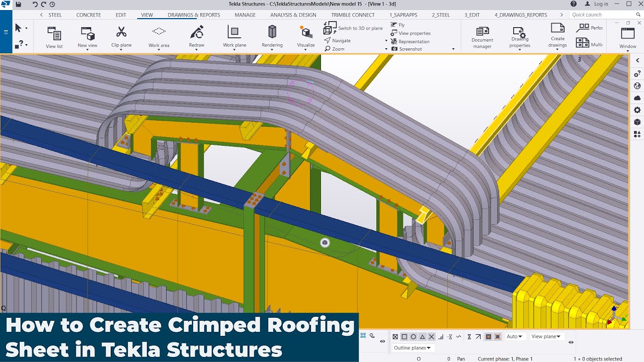Click the inquire object question-mark tool

19,45
